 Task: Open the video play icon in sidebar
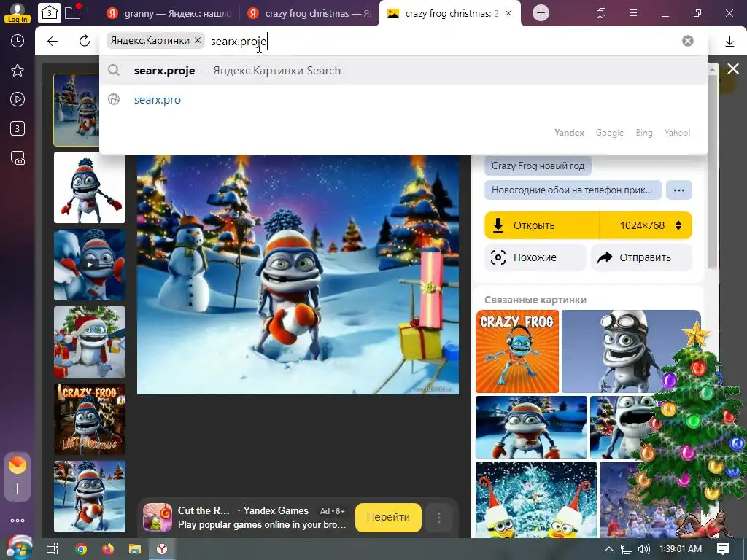click(x=18, y=99)
